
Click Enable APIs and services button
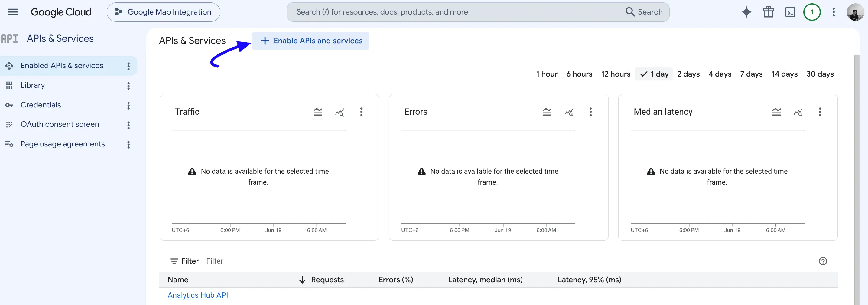(310, 41)
